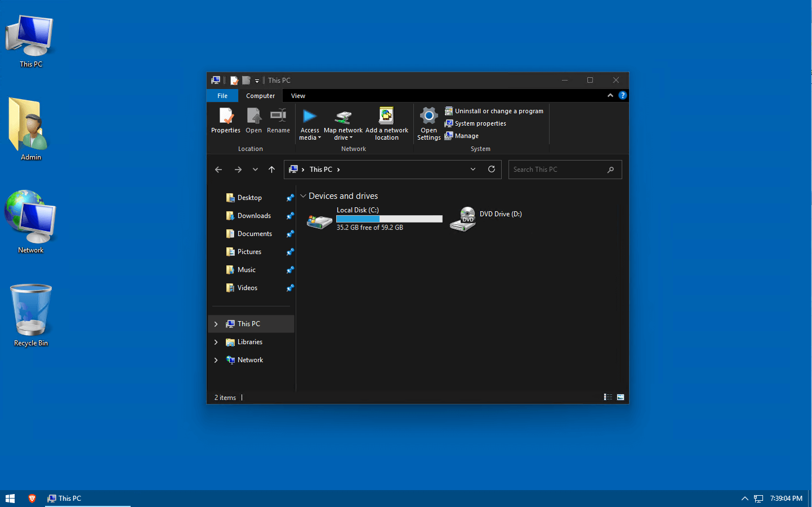Select Network in the navigation pane

click(x=250, y=360)
